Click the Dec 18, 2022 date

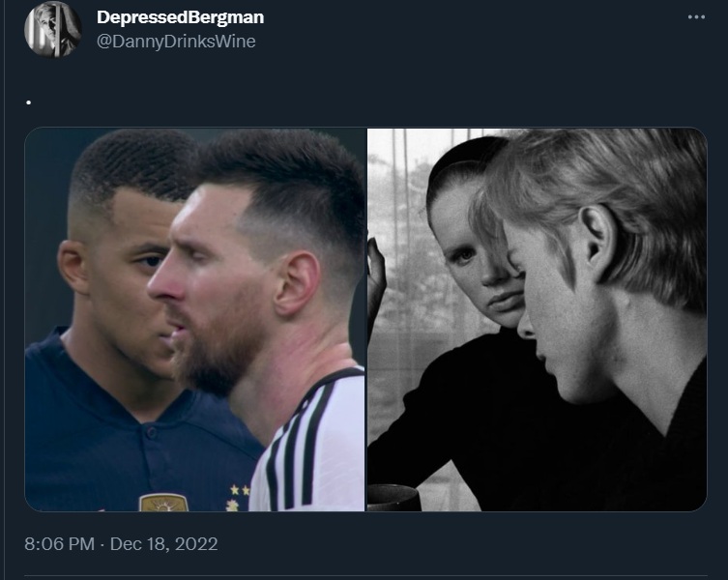tap(164, 544)
